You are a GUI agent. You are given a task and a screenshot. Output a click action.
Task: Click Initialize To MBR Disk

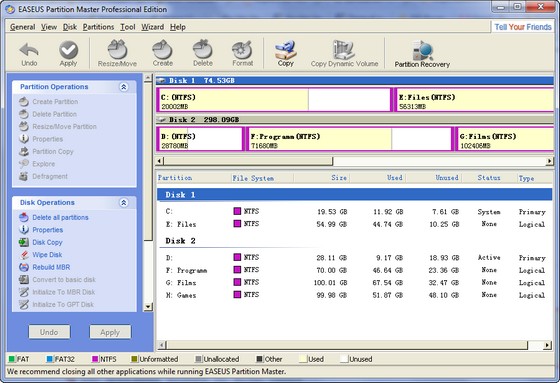click(x=57, y=292)
